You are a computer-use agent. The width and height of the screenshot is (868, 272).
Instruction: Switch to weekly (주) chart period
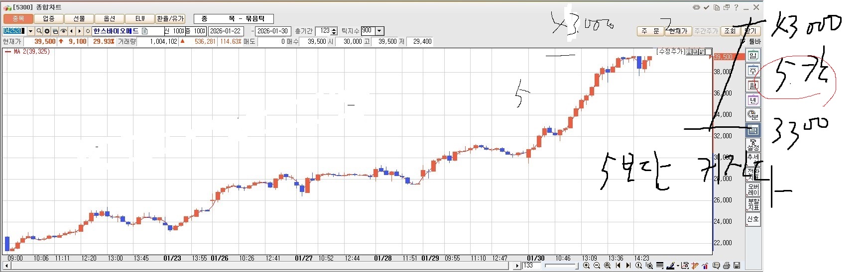click(x=752, y=71)
